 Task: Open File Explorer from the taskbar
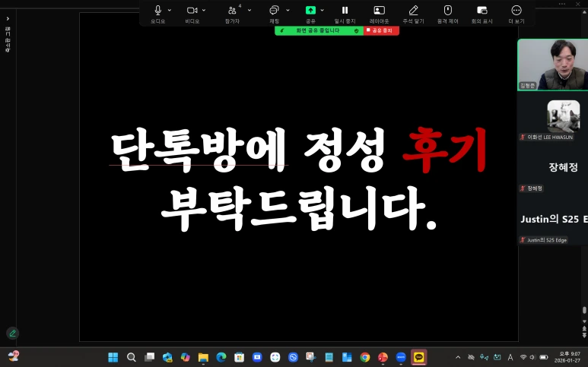click(x=203, y=357)
